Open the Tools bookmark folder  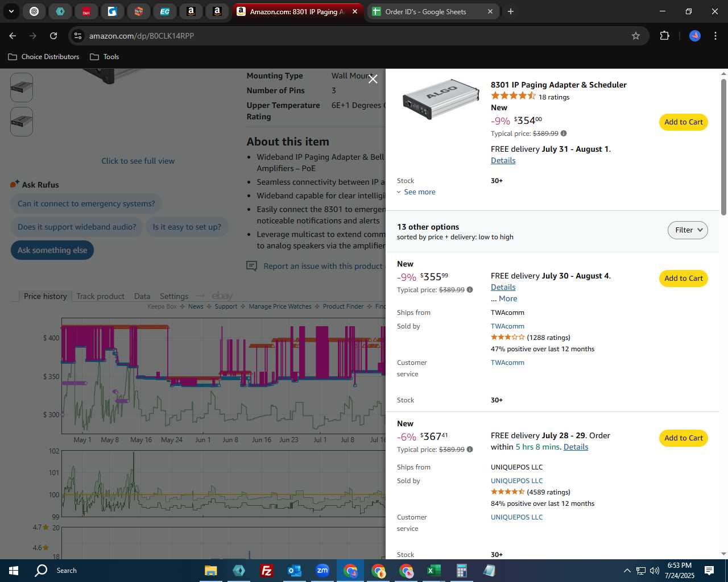coord(105,57)
